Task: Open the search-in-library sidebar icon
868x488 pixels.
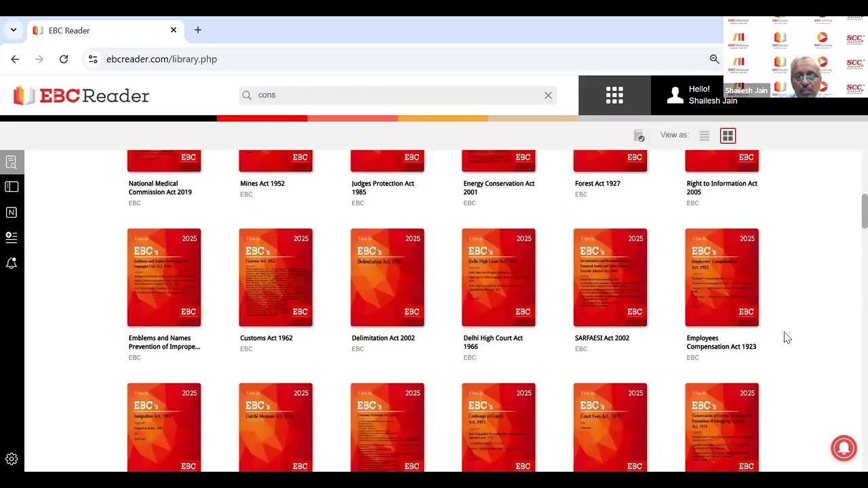Action: tap(12, 162)
